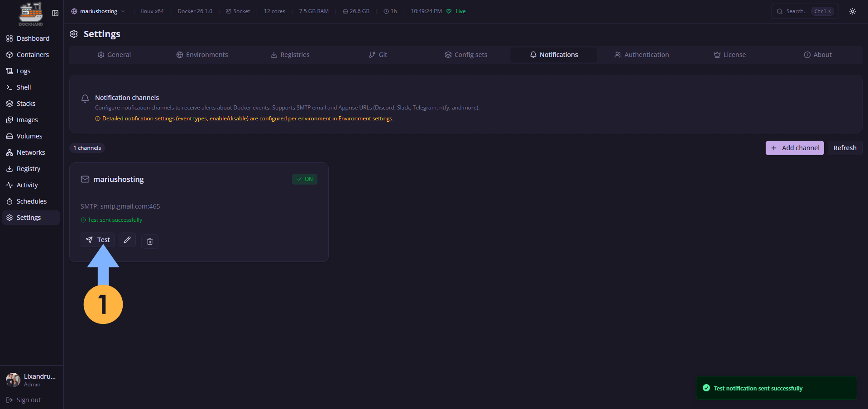Click the trash delete icon on channel card
Image resolution: width=868 pixels, height=409 pixels.
tap(150, 242)
